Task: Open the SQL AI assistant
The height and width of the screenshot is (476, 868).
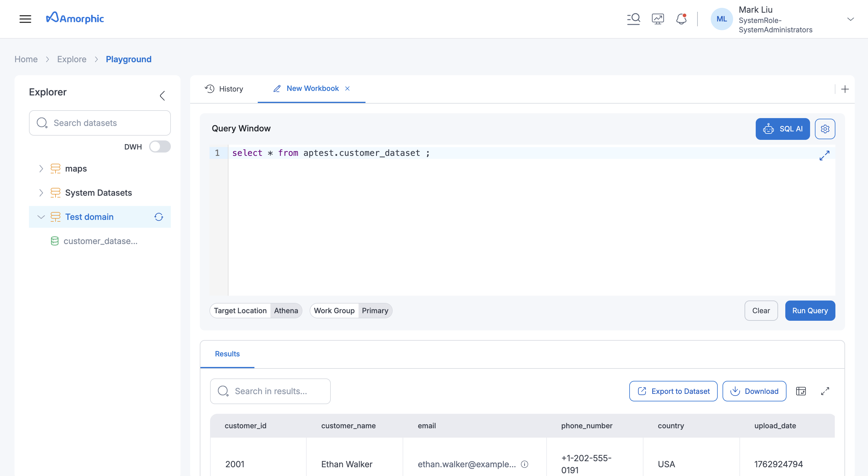Action: coord(782,128)
